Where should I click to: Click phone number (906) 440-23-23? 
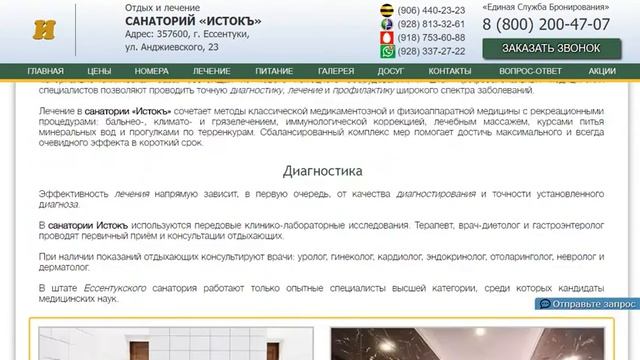click(x=431, y=11)
